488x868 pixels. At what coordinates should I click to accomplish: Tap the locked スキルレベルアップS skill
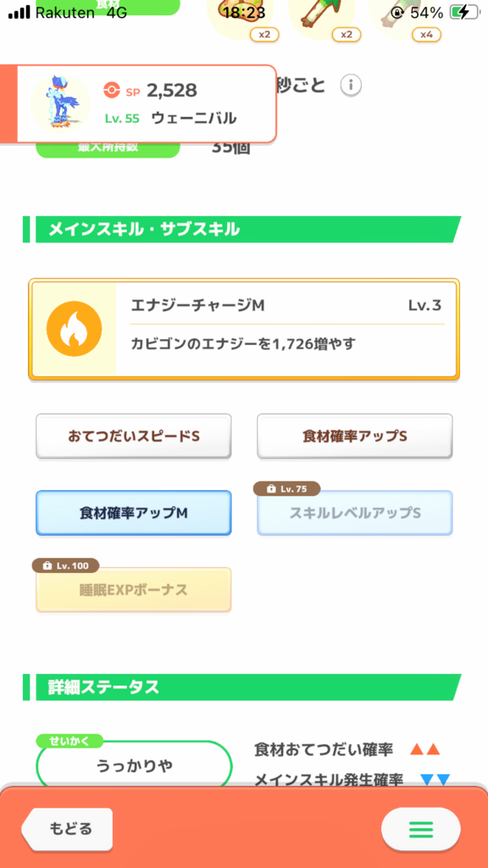(x=355, y=513)
